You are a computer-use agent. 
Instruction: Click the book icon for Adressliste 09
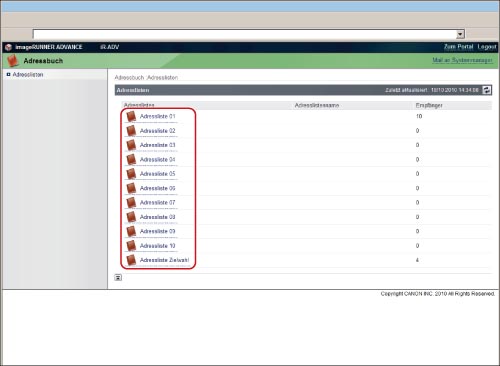131,231
